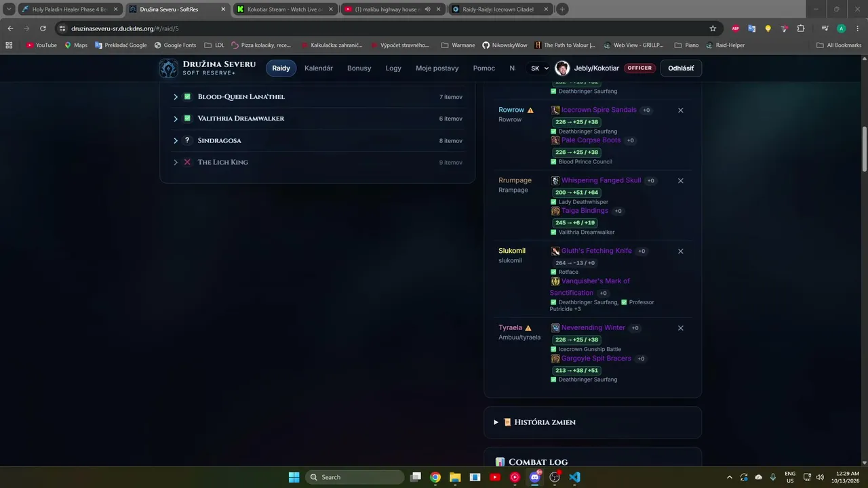Click the Gluth's Fetching Knife item icon

(555, 251)
